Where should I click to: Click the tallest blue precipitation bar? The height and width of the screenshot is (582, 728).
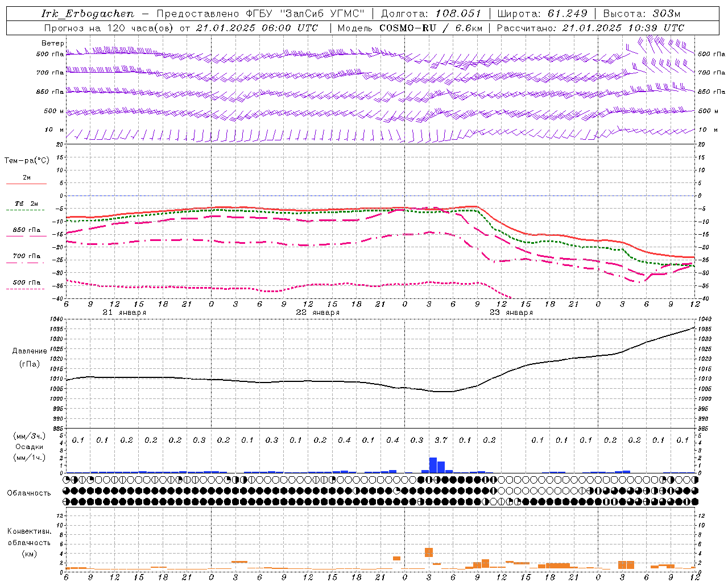433,465
